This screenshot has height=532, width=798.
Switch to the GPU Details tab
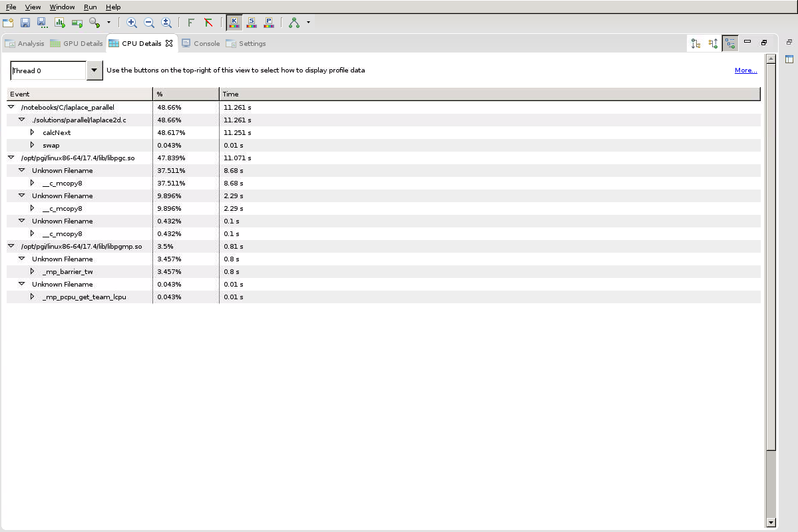77,44
